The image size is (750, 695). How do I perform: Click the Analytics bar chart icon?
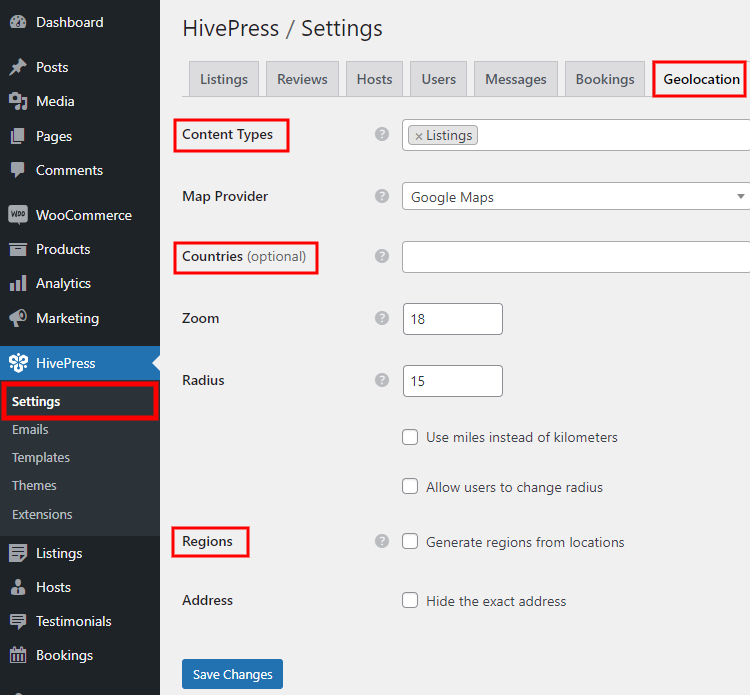coord(18,283)
